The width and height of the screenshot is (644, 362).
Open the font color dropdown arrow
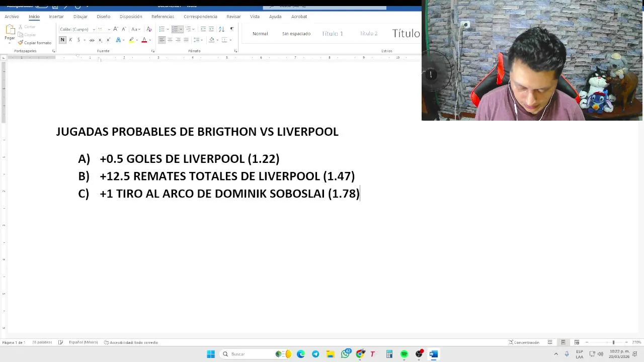(x=150, y=40)
